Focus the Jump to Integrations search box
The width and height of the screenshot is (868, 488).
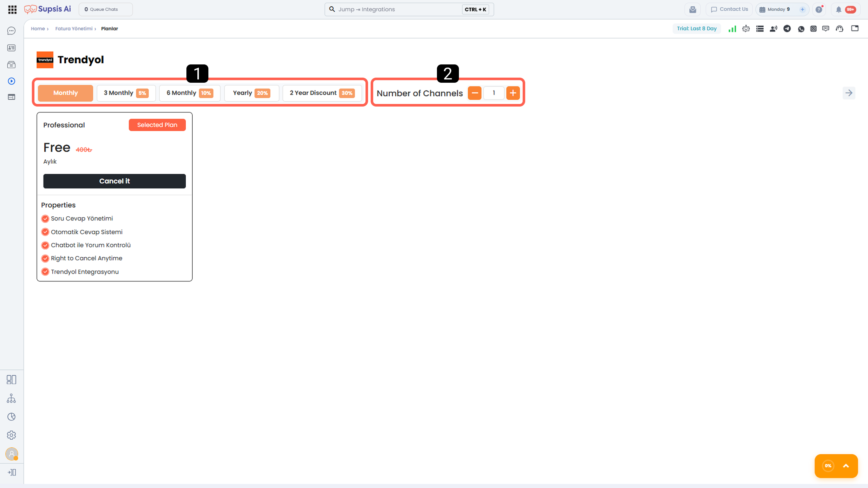coord(409,10)
